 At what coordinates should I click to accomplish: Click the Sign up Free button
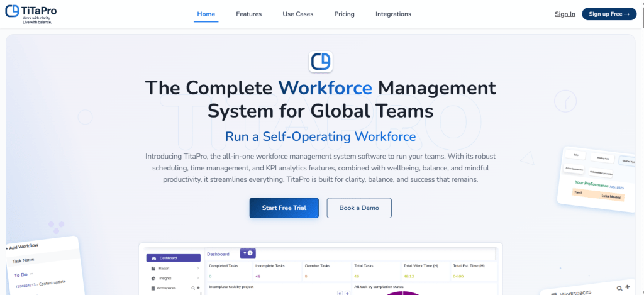coord(609,14)
